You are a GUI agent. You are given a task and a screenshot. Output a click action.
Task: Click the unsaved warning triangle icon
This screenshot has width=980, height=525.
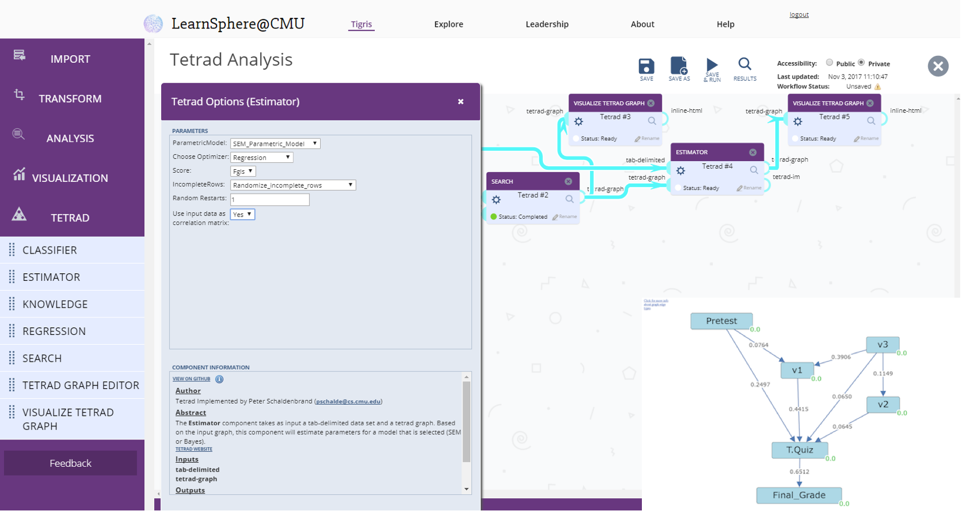(878, 87)
